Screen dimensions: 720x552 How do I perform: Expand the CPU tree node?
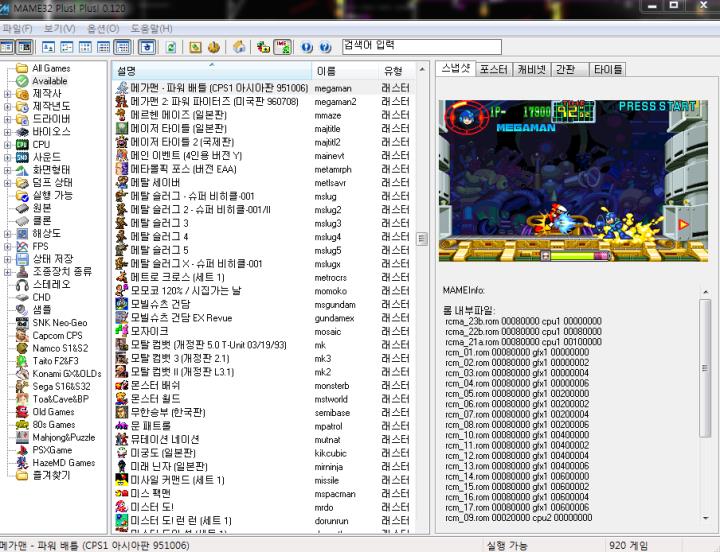click(x=7, y=145)
